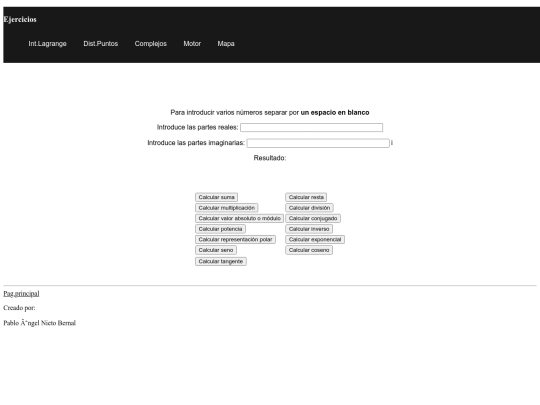Click the Ejercicios header title
This screenshot has height=405, width=540.
click(20, 19)
